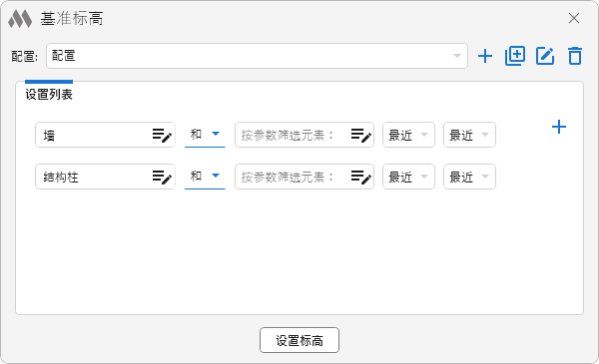
Task: Close the 基准标高 dialog
Action: [574, 18]
